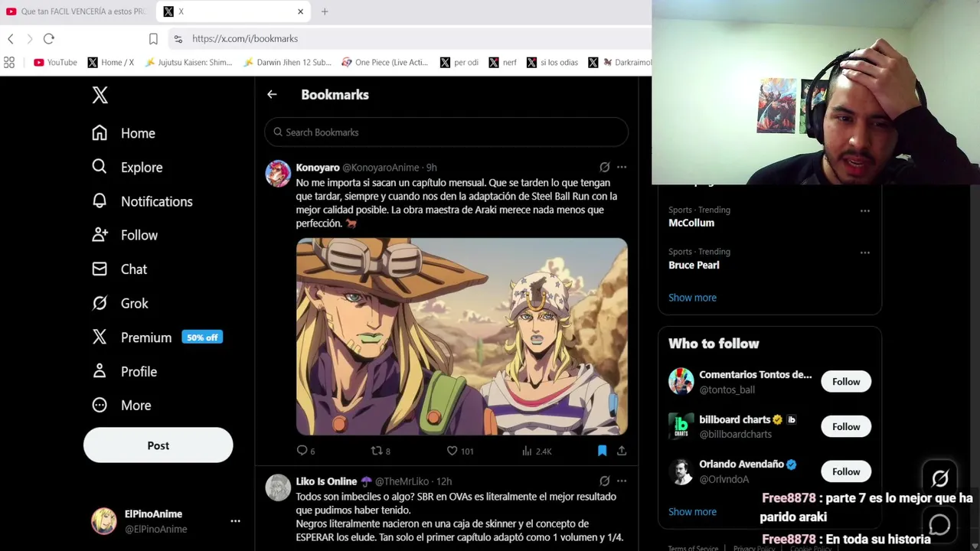Open site settings icon in address bar
Viewport: 980px width, 551px height.
178,38
